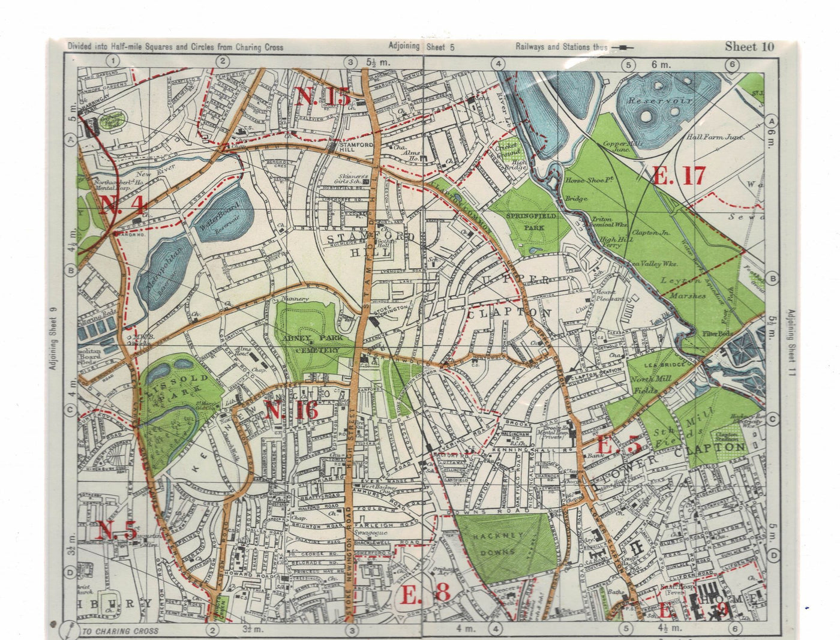Viewport: 840px width, 640px height.
Task: Click the railway station symbol in the legend
Action: (x=623, y=47)
